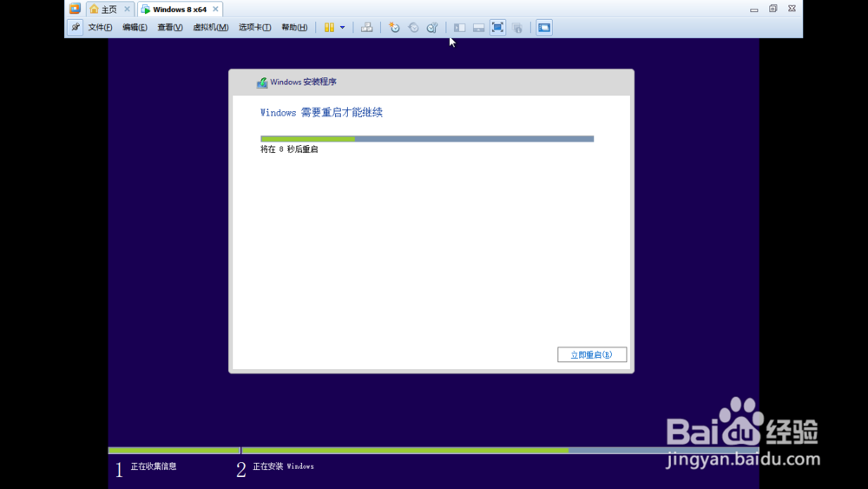
Task: Click the VMware application logo icon
Action: point(75,9)
